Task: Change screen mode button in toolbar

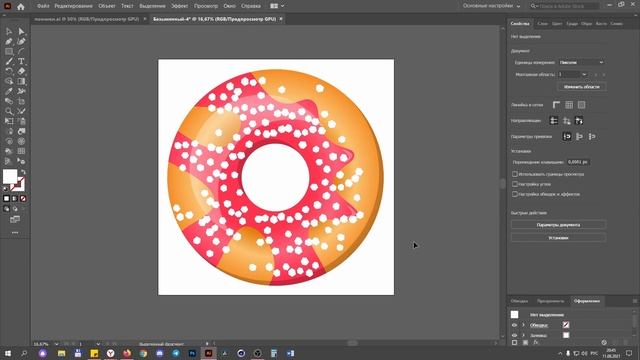Action: coord(15,220)
